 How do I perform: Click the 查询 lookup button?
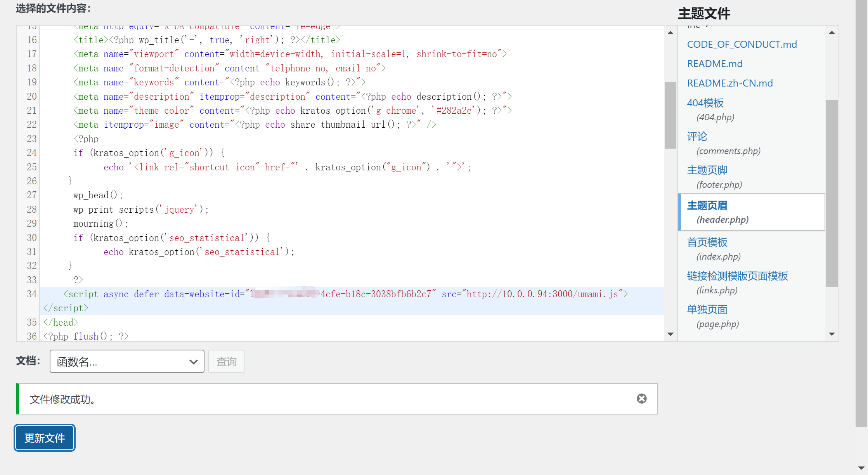(226, 361)
